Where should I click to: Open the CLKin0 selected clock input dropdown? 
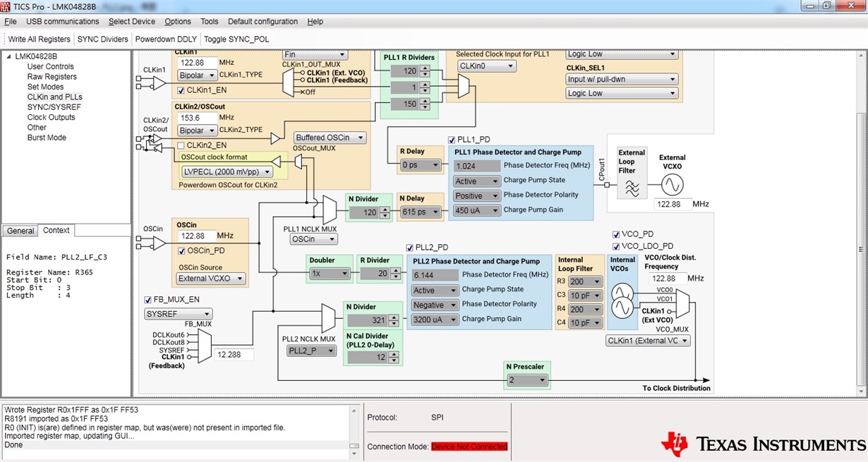pos(487,66)
